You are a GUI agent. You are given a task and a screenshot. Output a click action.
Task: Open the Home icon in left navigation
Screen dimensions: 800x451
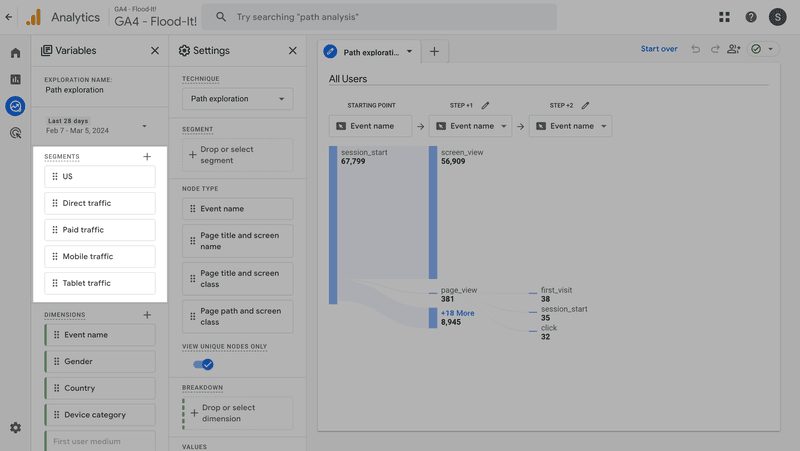tap(15, 53)
